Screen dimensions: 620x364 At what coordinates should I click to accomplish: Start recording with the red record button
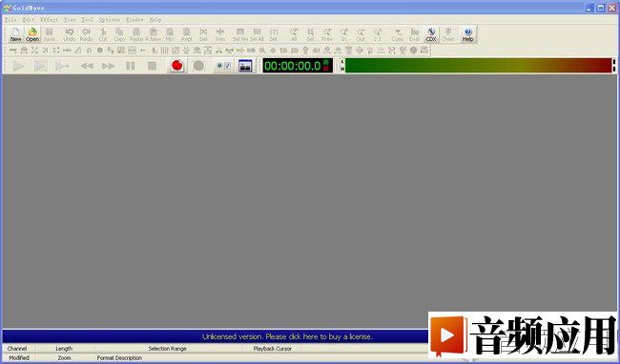[x=176, y=66]
